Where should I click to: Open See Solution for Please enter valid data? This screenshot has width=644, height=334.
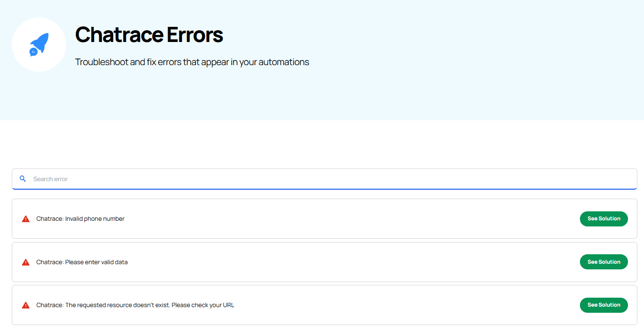pyautogui.click(x=603, y=262)
